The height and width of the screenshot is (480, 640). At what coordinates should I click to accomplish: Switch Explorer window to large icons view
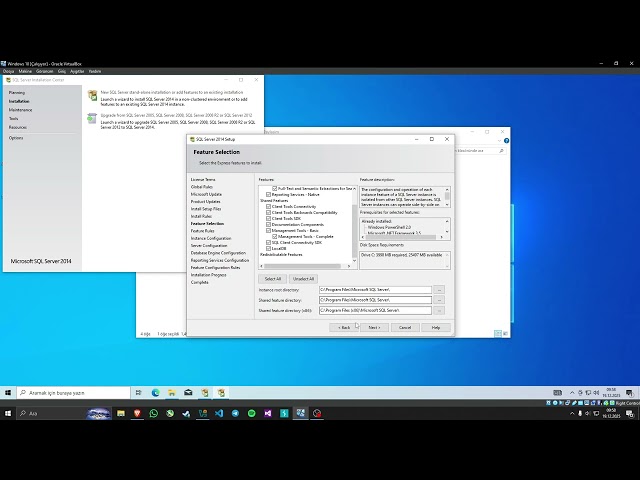[x=506, y=333]
